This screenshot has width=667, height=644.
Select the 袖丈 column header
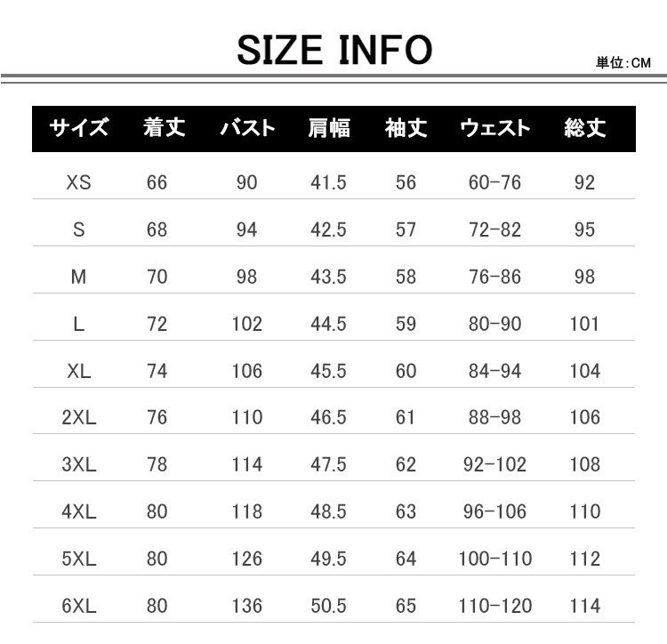tap(406, 128)
